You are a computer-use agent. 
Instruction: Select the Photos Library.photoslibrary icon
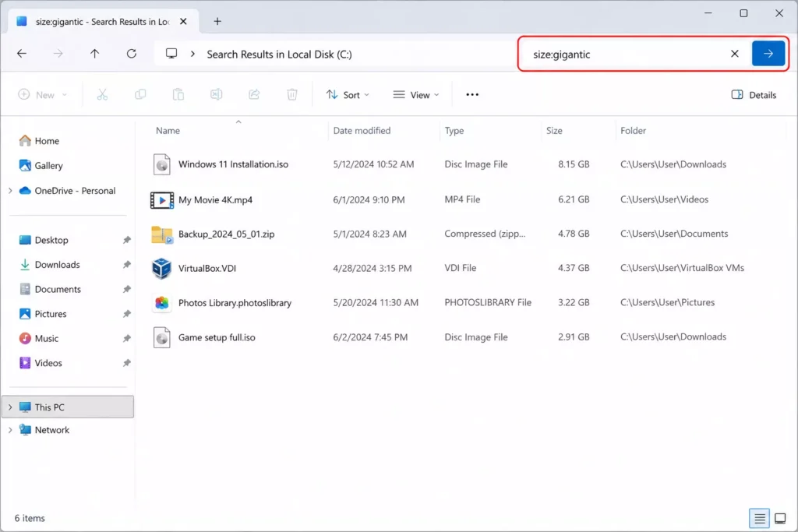162,303
